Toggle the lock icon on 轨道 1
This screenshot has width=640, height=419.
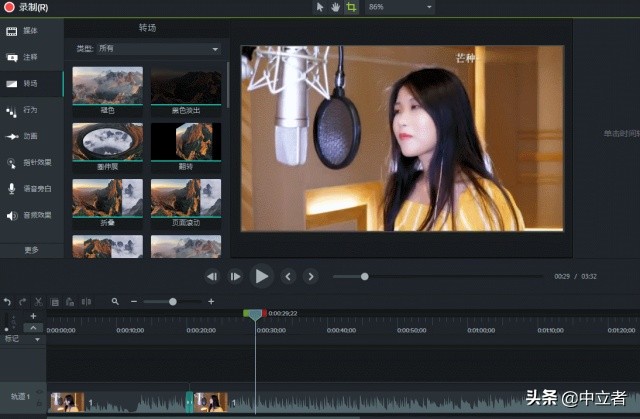[x=39, y=402]
